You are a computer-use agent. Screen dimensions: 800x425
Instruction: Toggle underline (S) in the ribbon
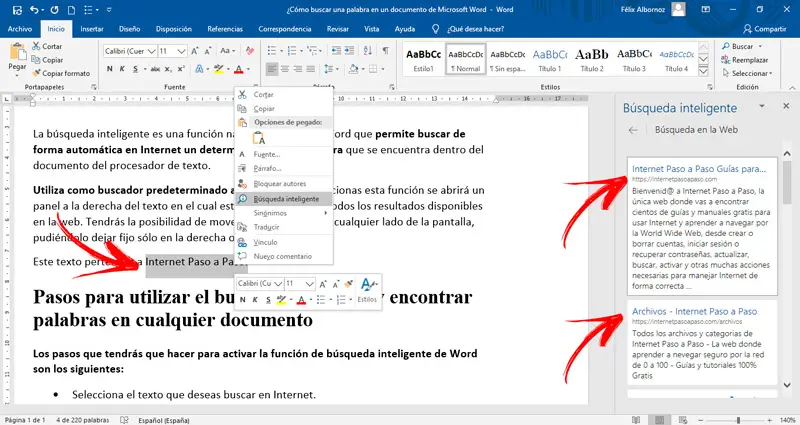[x=135, y=69]
